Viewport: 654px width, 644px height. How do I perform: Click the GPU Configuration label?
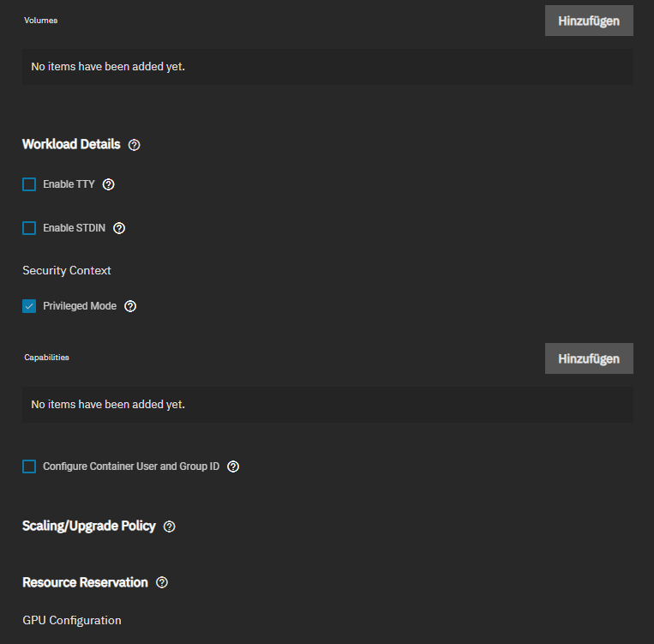72,621
